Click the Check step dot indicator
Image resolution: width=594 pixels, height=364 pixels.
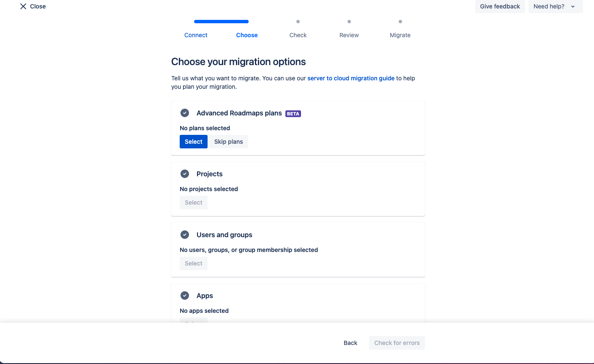[298, 22]
